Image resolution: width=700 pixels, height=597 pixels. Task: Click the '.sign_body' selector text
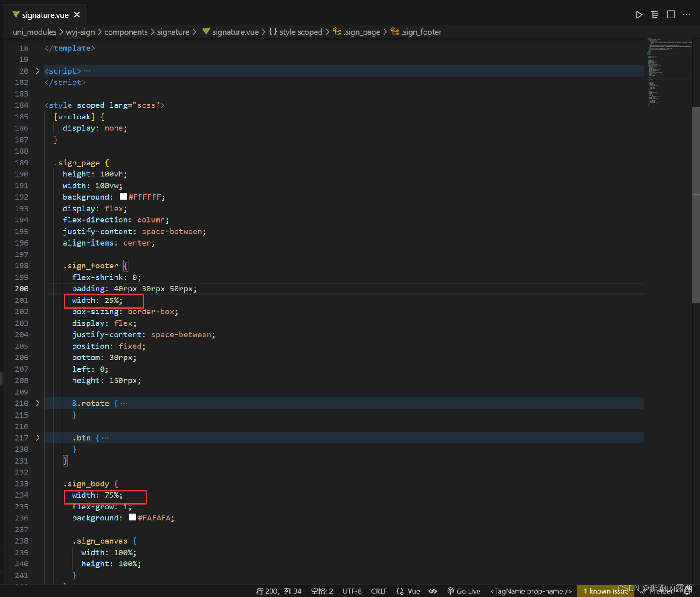pyautogui.click(x=86, y=484)
